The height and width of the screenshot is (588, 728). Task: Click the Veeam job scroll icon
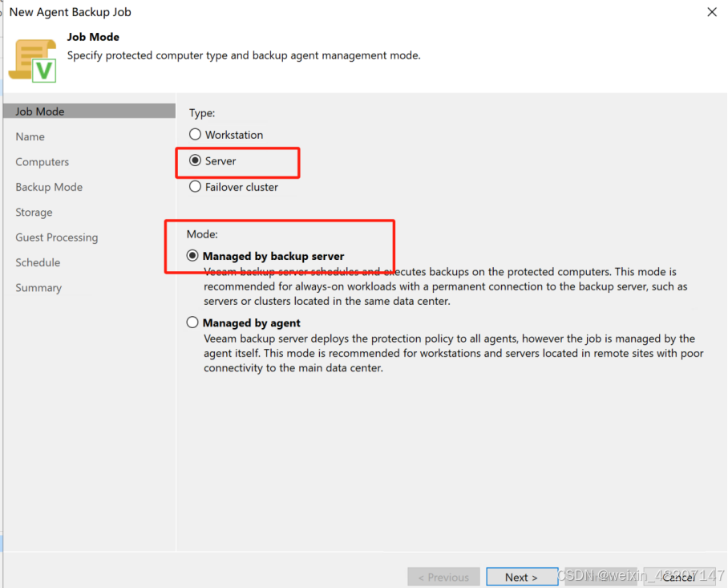pos(33,61)
